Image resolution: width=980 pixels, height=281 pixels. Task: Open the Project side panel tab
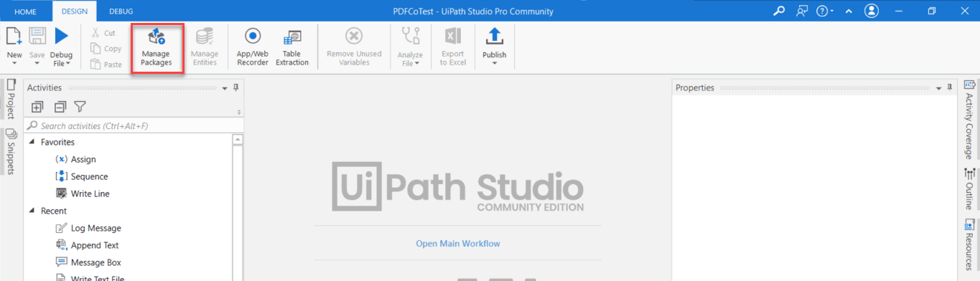click(x=11, y=99)
